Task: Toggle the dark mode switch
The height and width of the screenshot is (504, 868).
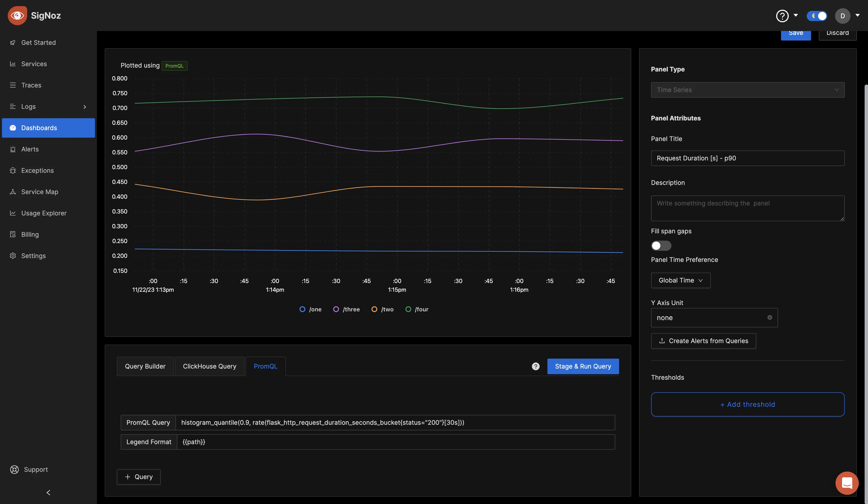Action: tap(817, 16)
